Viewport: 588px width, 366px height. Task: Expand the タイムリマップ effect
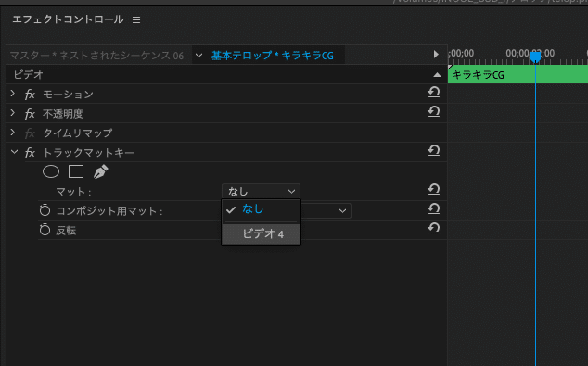(x=13, y=133)
